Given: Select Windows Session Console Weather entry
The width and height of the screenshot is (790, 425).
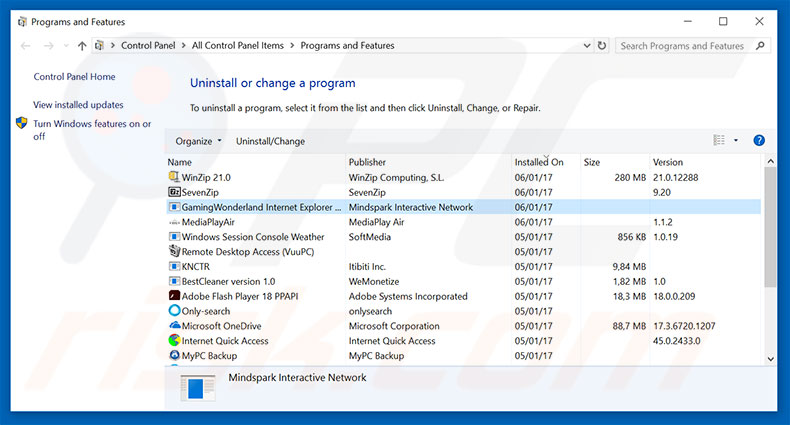Looking at the screenshot, I should (253, 237).
